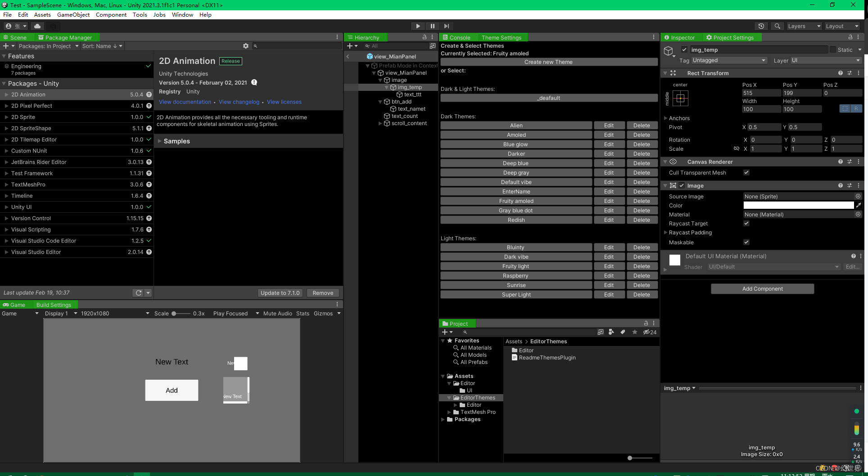The height and width of the screenshot is (476, 868).
Task: Toggle Cull Transparent Mesh checkbox
Action: pos(746,172)
